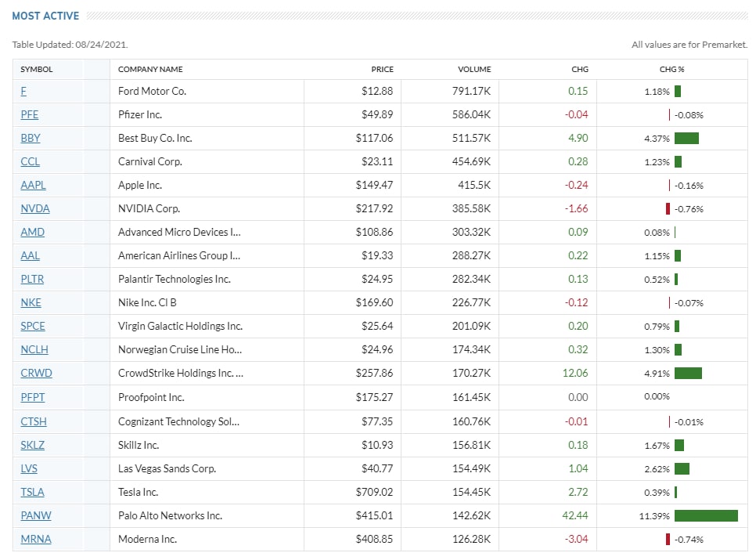
Task: Open the MRNA ticker link
Action: pos(36,540)
